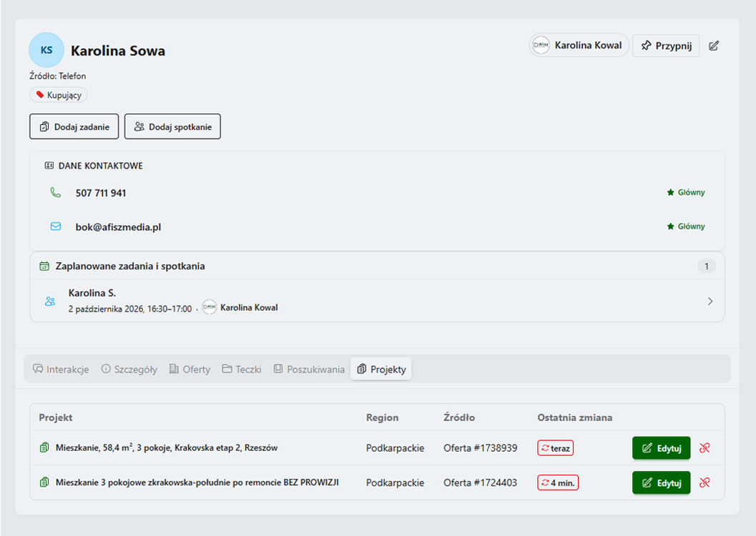Click the Oferta #1738939 source cell
The height and width of the screenshot is (536, 756).
(x=480, y=448)
